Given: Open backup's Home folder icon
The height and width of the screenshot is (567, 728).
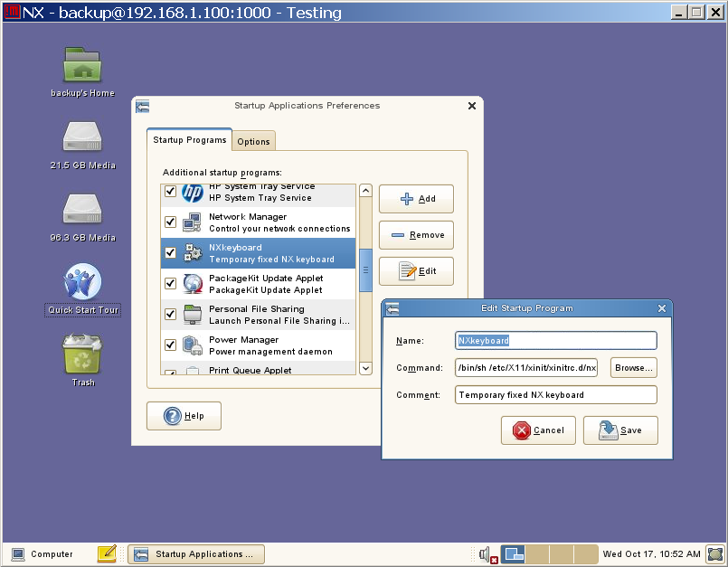Looking at the screenshot, I should pyautogui.click(x=82, y=65).
